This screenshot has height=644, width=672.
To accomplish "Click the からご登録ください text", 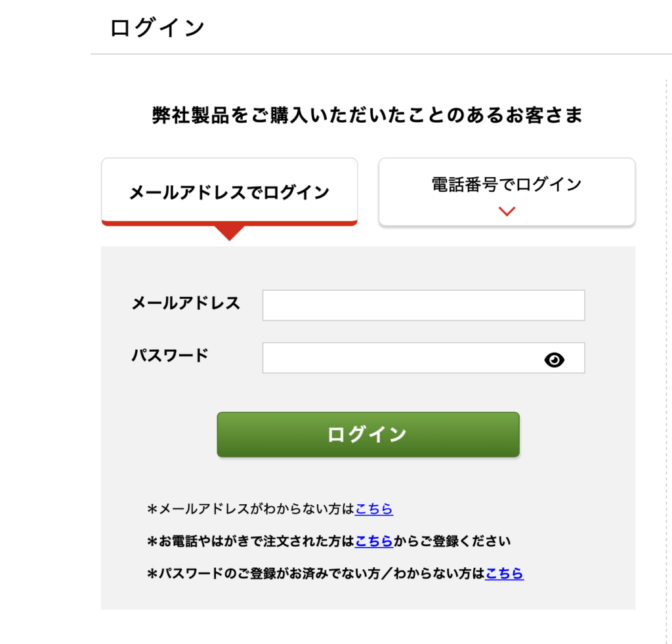I will (451, 541).
